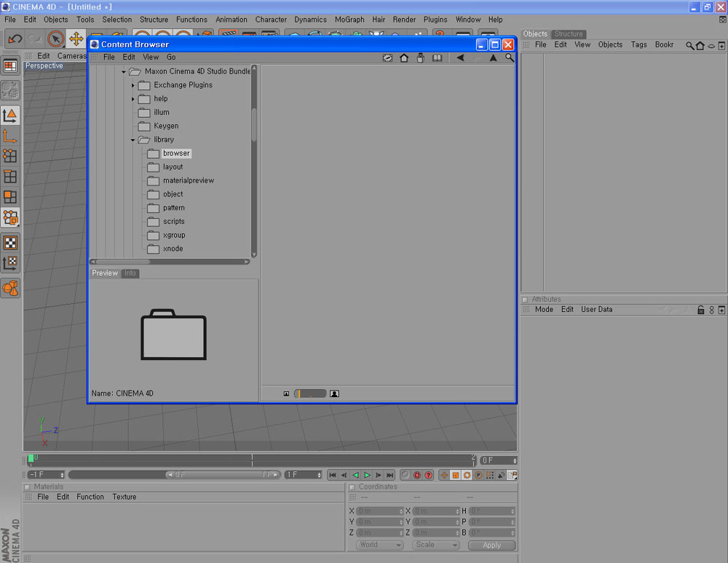Screen dimensions: 728x563
Task: Collapse the library folder arrow
Action: (132, 140)
